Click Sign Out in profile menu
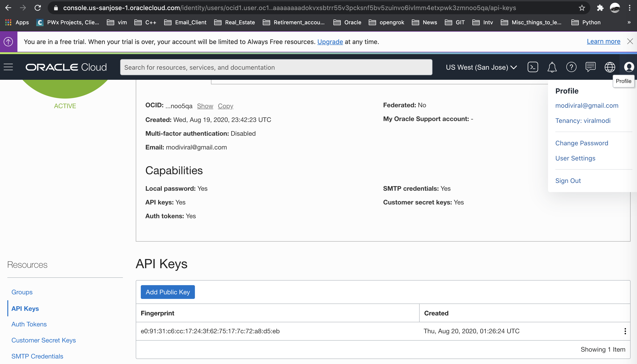The width and height of the screenshot is (637, 364). coord(568,180)
